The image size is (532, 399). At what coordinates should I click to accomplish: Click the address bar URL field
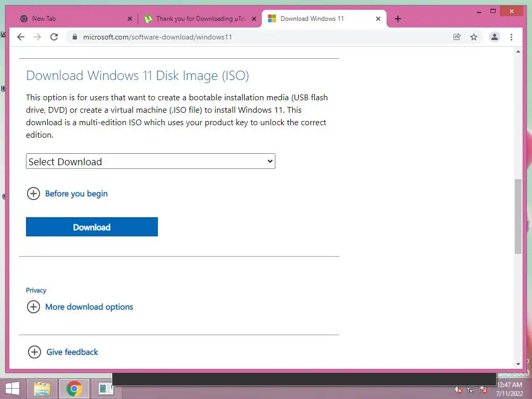coord(258,37)
